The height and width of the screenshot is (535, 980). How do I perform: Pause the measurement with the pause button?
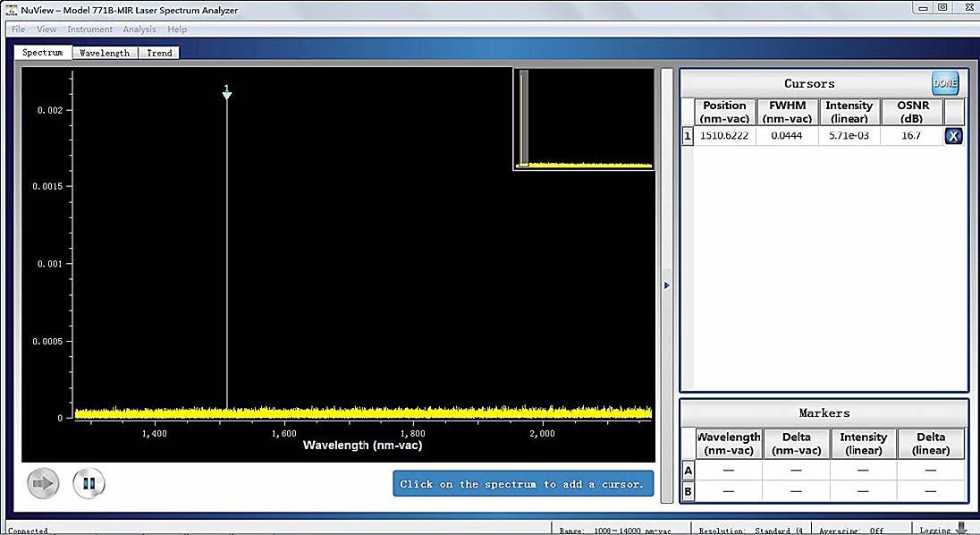pyautogui.click(x=89, y=483)
